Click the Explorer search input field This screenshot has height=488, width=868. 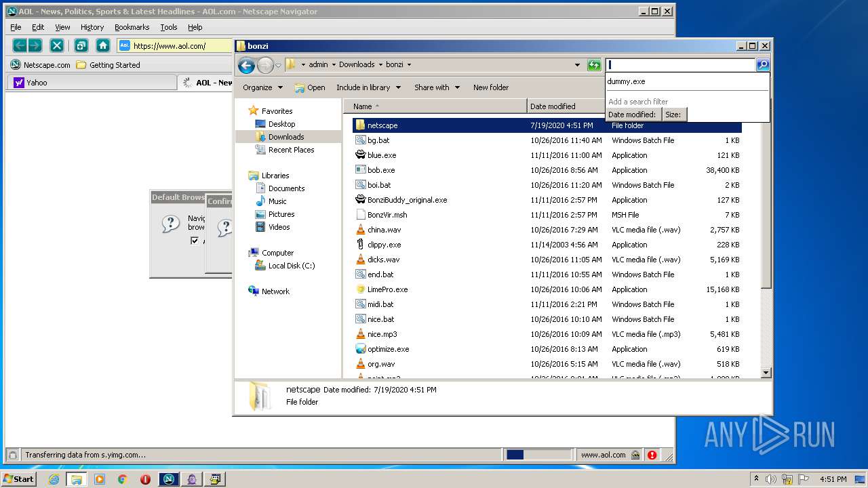click(681, 65)
